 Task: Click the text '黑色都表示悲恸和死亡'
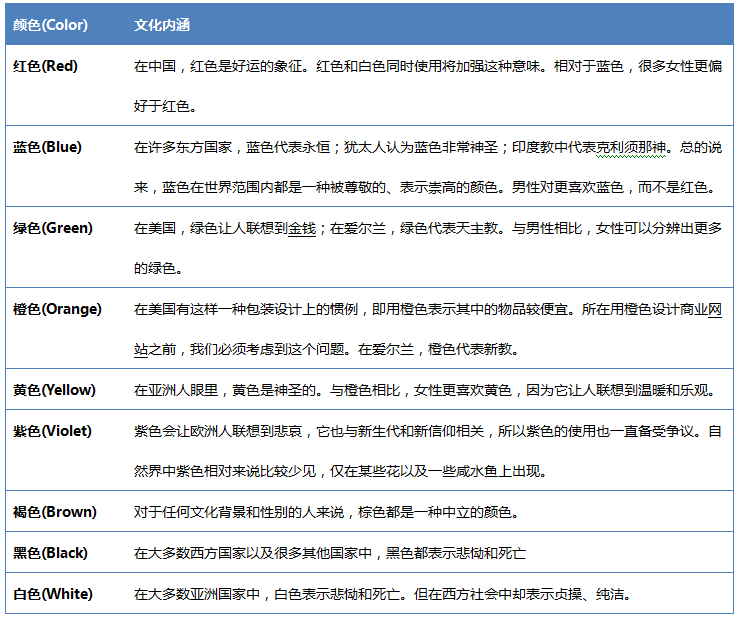[456, 553]
